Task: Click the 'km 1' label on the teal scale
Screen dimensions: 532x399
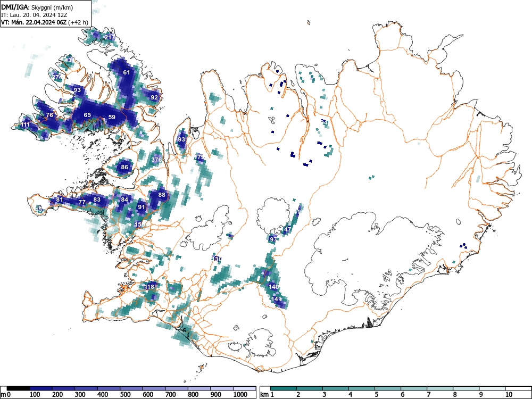Action: coord(267,395)
